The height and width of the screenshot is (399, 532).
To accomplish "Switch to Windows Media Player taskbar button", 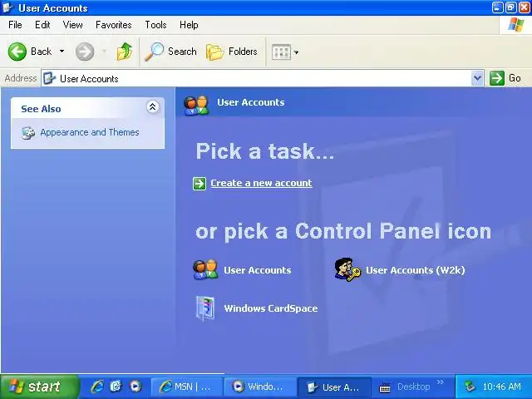I will click(259, 387).
